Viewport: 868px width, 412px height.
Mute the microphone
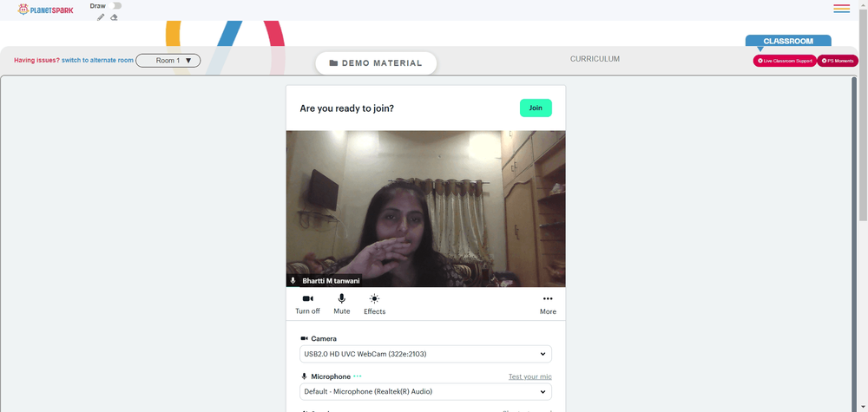[341, 304]
